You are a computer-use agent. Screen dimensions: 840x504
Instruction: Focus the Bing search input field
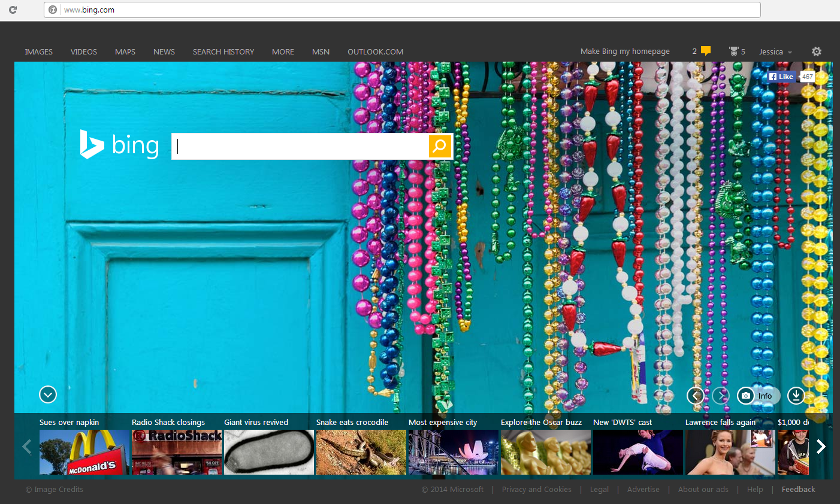(300, 146)
